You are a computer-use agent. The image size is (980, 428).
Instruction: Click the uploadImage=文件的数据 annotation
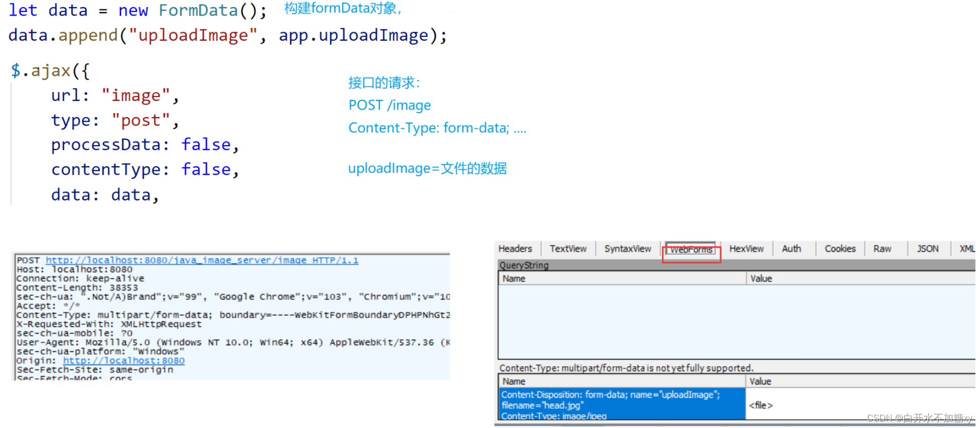coord(428,168)
